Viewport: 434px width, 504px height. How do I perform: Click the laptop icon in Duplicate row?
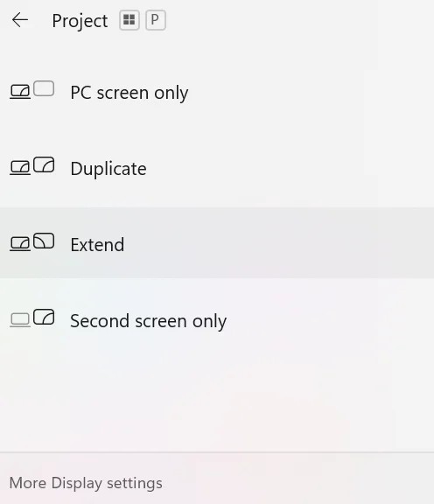(x=20, y=168)
